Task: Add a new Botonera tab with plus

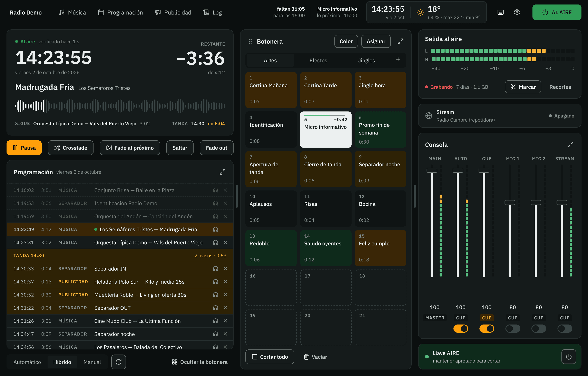Action: (398, 60)
